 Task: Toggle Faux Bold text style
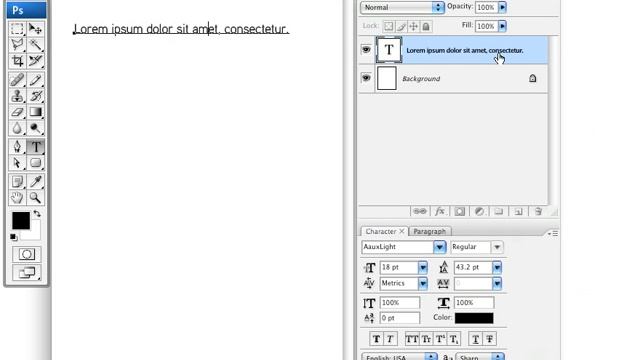click(376, 339)
